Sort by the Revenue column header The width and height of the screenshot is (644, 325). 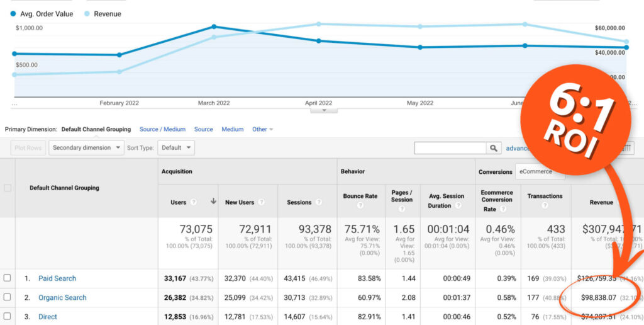click(601, 202)
